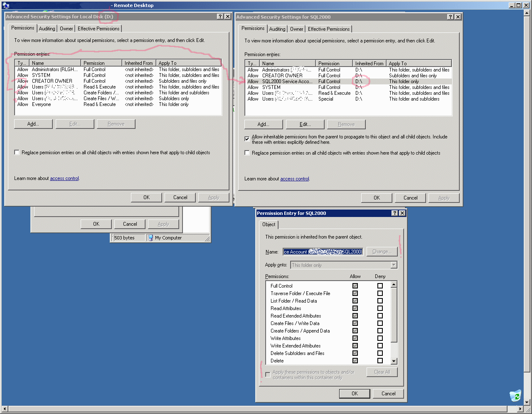The height and width of the screenshot is (414, 532).
Task: Select SYSTEM entry in Local Disk list
Action: 118,75
